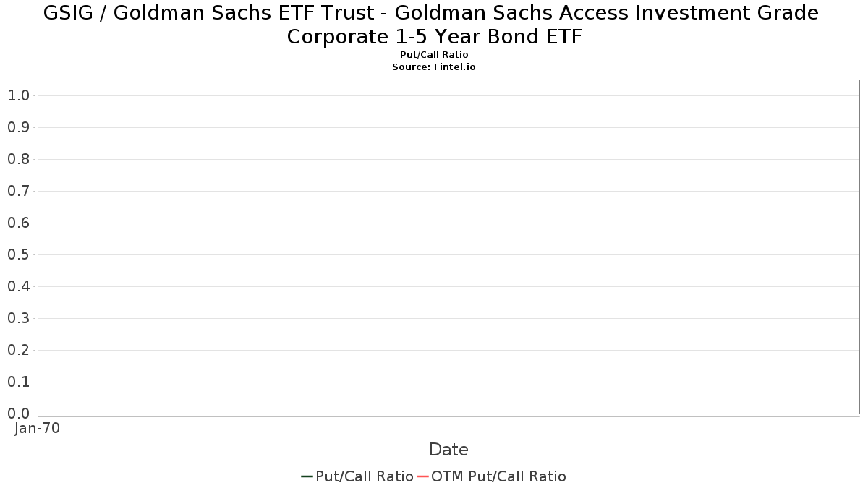868x488 pixels.
Task: Click the 0.9 y-axis tick label
Action: click(18, 127)
